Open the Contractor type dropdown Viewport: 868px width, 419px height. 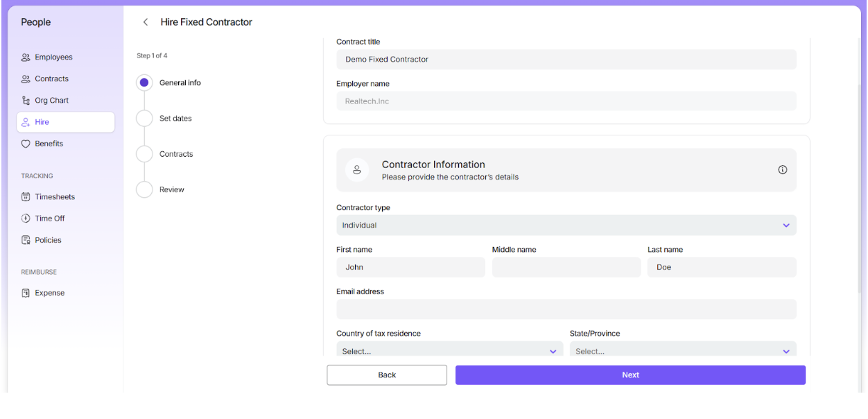tap(566, 225)
